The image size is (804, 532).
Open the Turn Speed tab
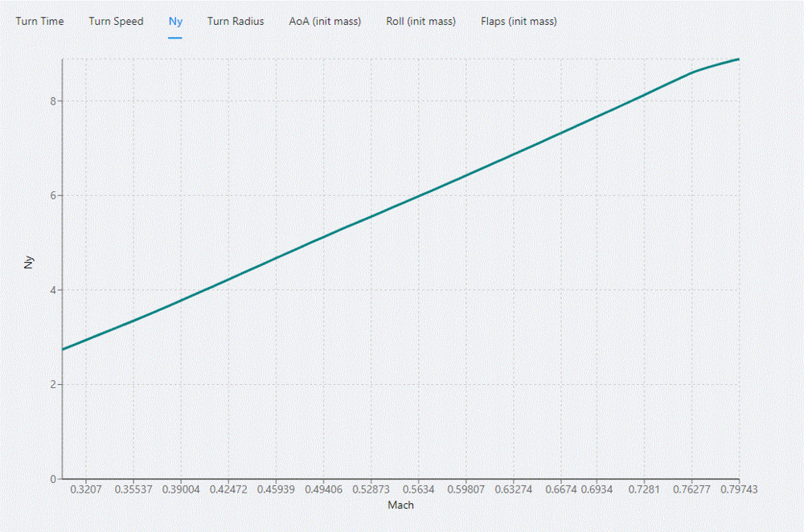[116, 21]
